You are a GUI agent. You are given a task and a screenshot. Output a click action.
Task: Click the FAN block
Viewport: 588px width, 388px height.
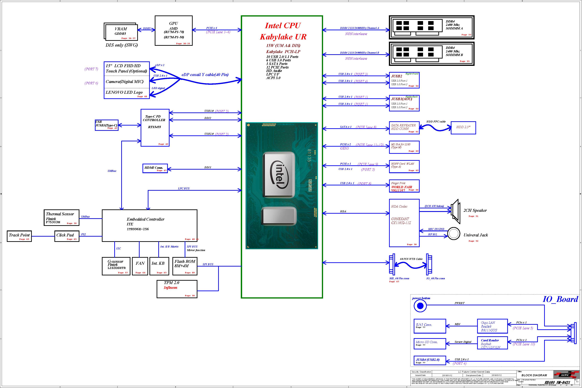click(141, 269)
